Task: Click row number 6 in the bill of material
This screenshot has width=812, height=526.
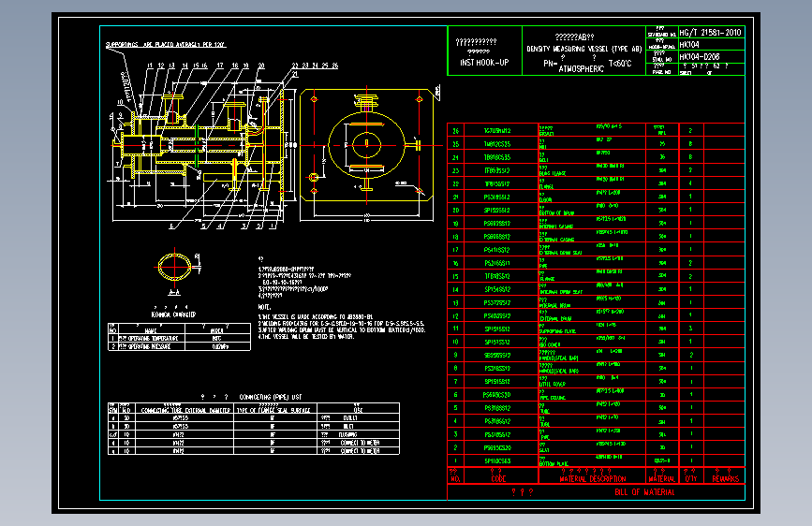Action: pyautogui.click(x=456, y=395)
